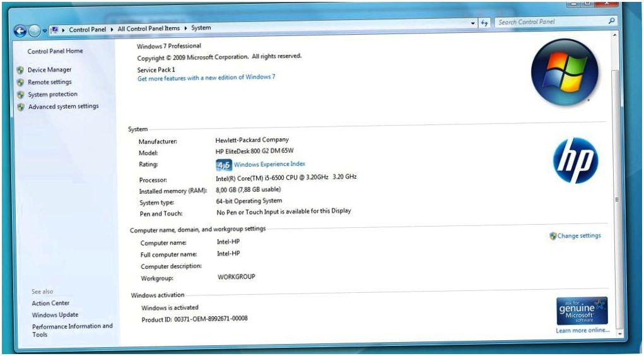Click the search magnifier icon
This screenshot has width=644, height=356.
(x=612, y=21)
